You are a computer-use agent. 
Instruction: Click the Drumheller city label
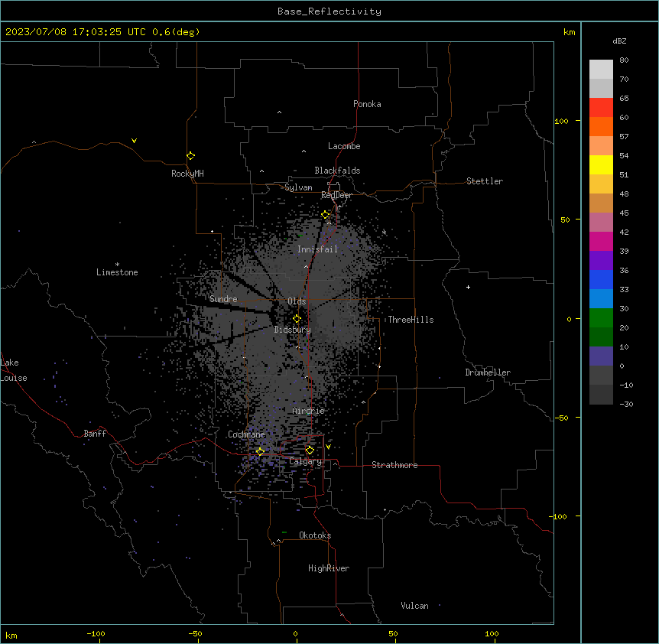click(488, 372)
